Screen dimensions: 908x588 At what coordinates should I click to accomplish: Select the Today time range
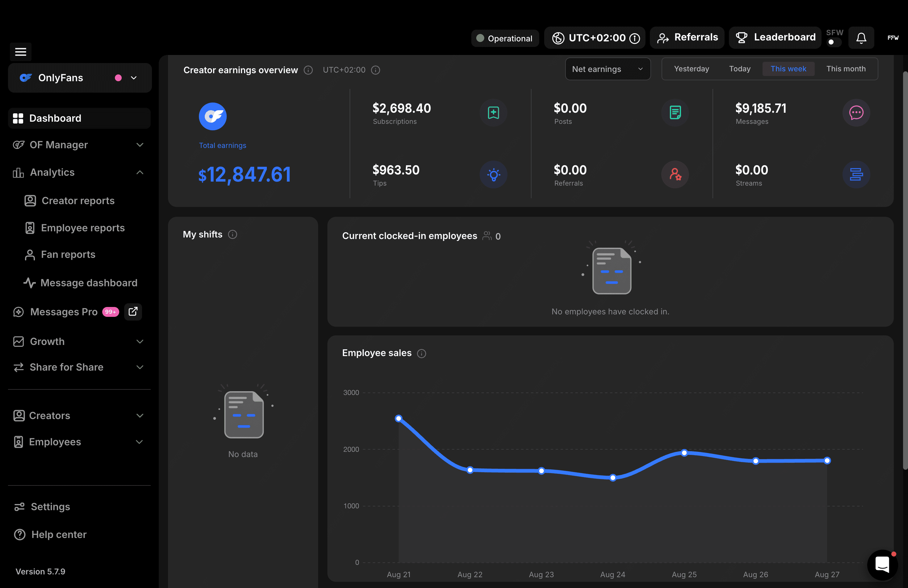point(739,69)
